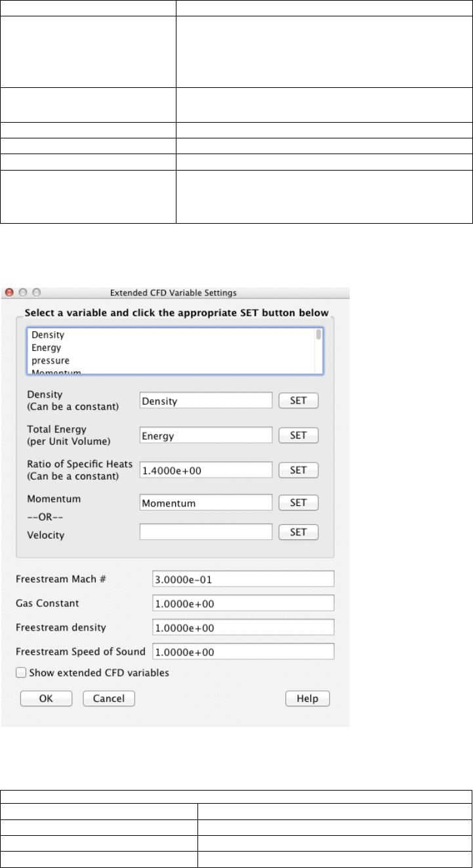Select pressure in the variable list
Image resolution: width=473 pixels, height=868 pixels.
[51, 361]
